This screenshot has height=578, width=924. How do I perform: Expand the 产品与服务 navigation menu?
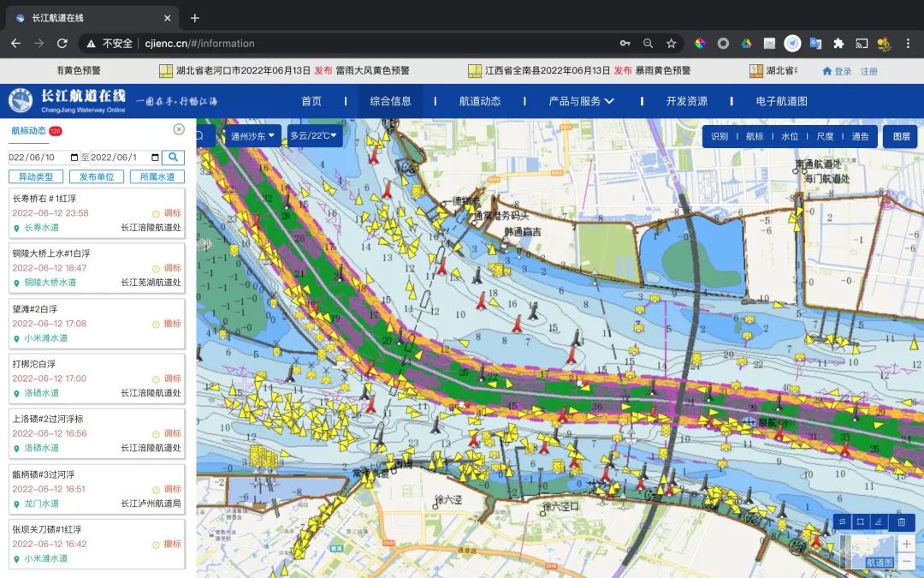pos(581,101)
